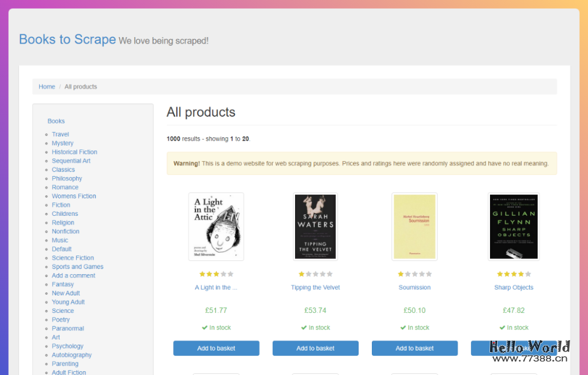Open the A Light in the Attic cover thumbnail
This screenshot has height=375, width=588.
point(216,226)
